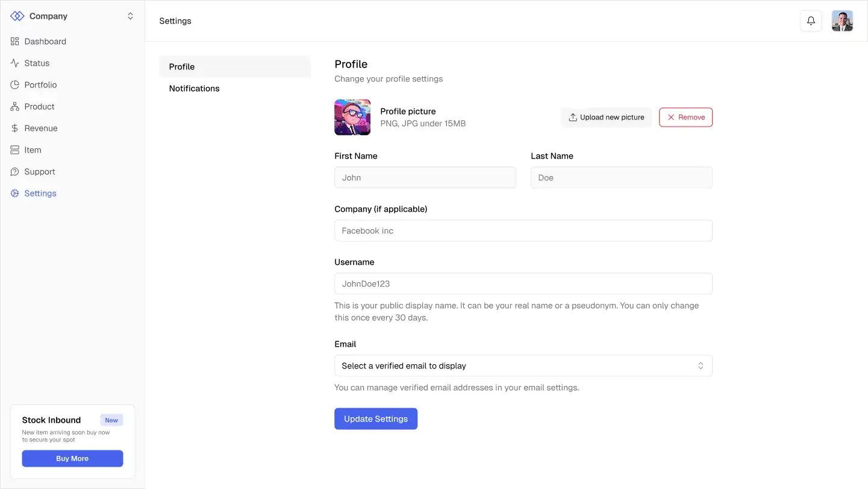The height and width of the screenshot is (489, 868).
Task: Click the Company diamond logo
Action: 17,16
